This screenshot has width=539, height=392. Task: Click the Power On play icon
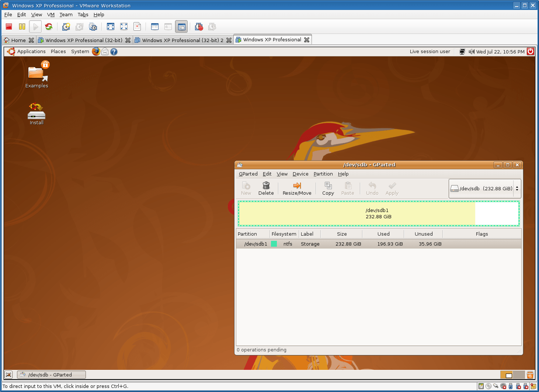point(35,27)
